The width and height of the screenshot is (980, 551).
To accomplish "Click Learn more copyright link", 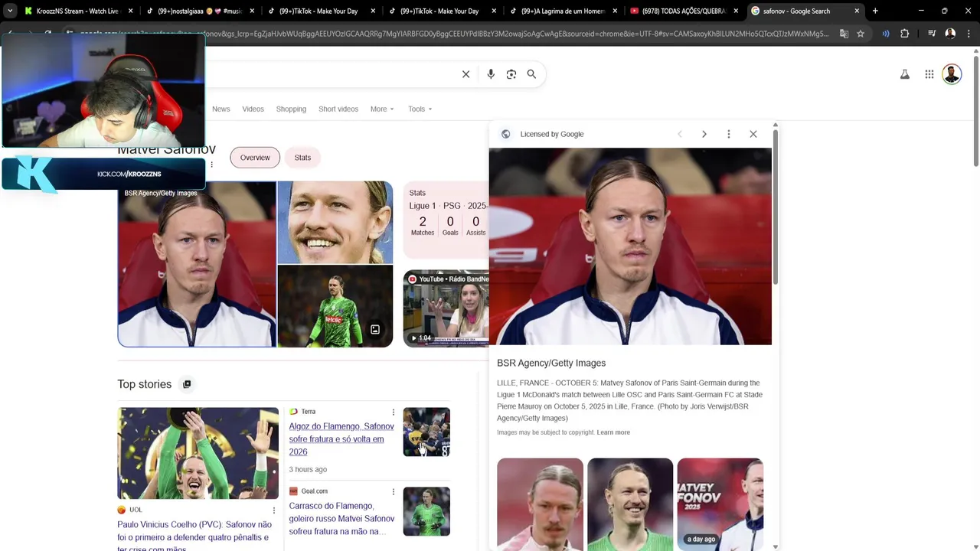I will (x=613, y=432).
